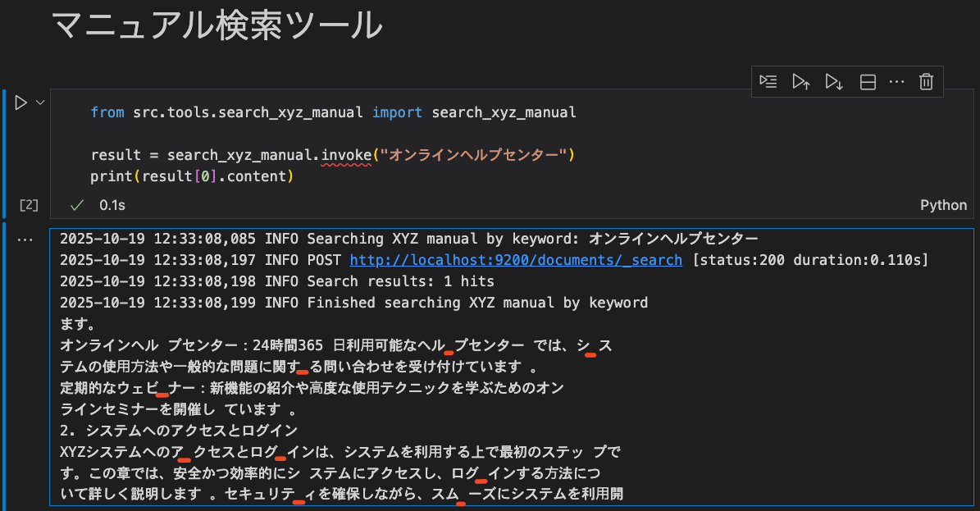
Task: Change cell language mode Python
Action: point(943,205)
